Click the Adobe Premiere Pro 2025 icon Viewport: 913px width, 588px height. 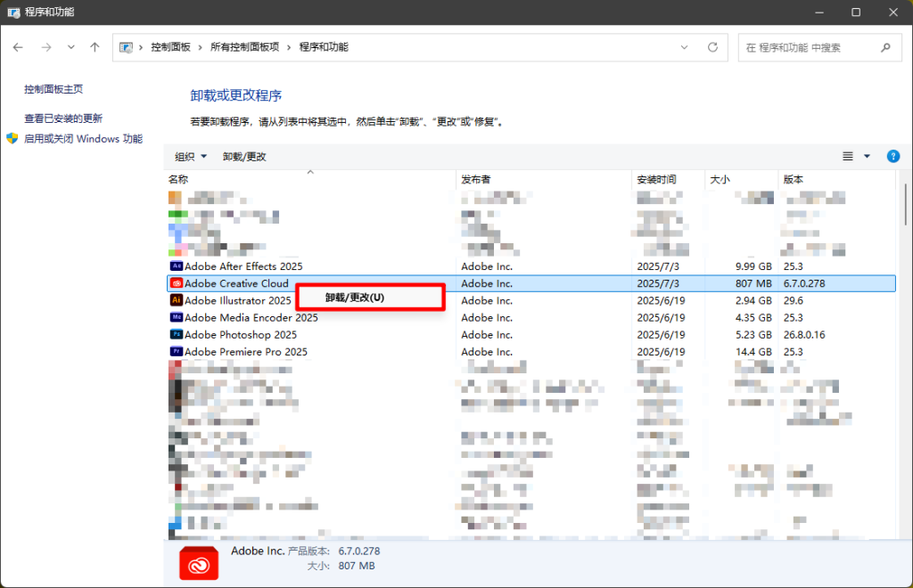[x=177, y=351]
